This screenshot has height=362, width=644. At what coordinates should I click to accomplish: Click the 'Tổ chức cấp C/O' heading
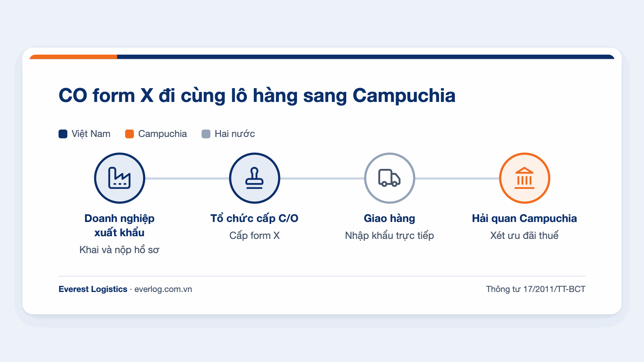255,219
